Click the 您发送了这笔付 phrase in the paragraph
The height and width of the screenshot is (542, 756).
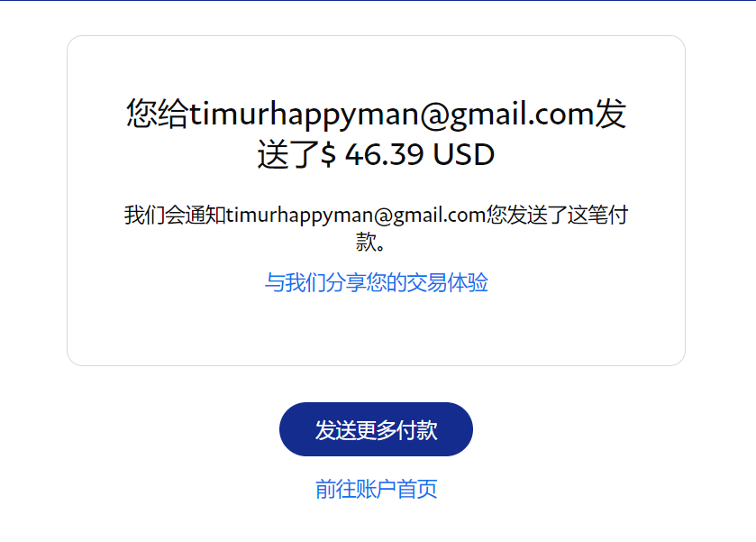(556, 215)
